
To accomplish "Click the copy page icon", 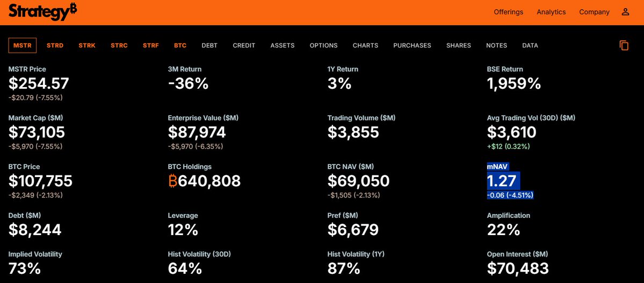I will [x=624, y=46].
